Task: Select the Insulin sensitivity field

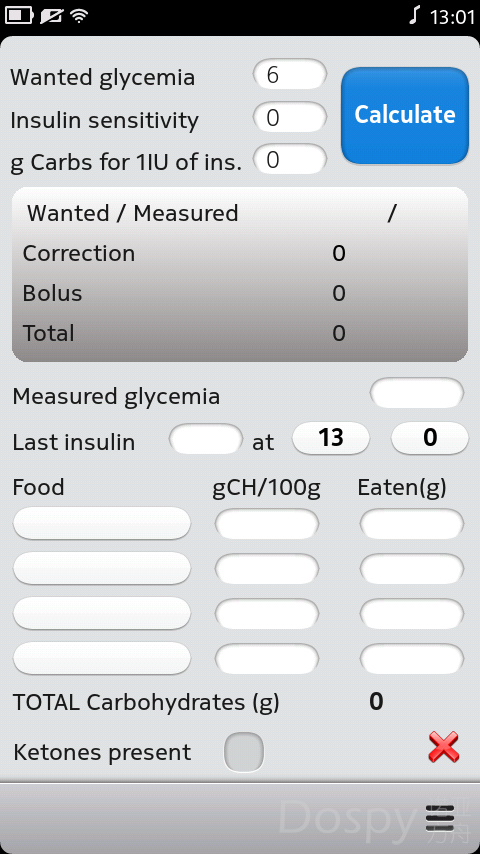Action: pyautogui.click(x=290, y=117)
